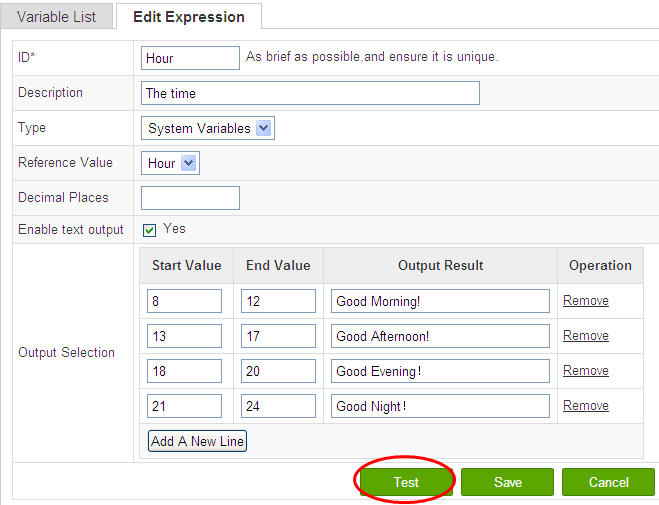
Task: Remove the Good Afternoon! output row
Action: coord(585,335)
